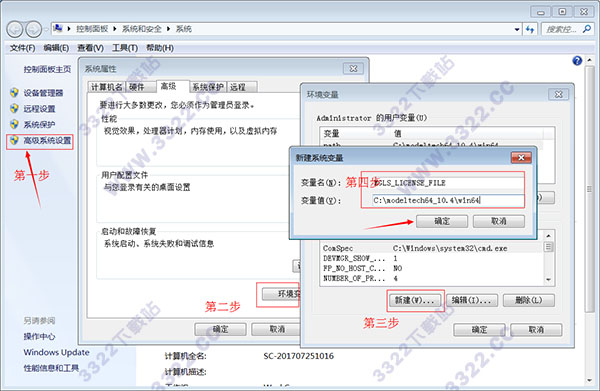The image size is (600, 391).
Task: Click the shield icon next to 设备管理器
Action: (x=14, y=93)
